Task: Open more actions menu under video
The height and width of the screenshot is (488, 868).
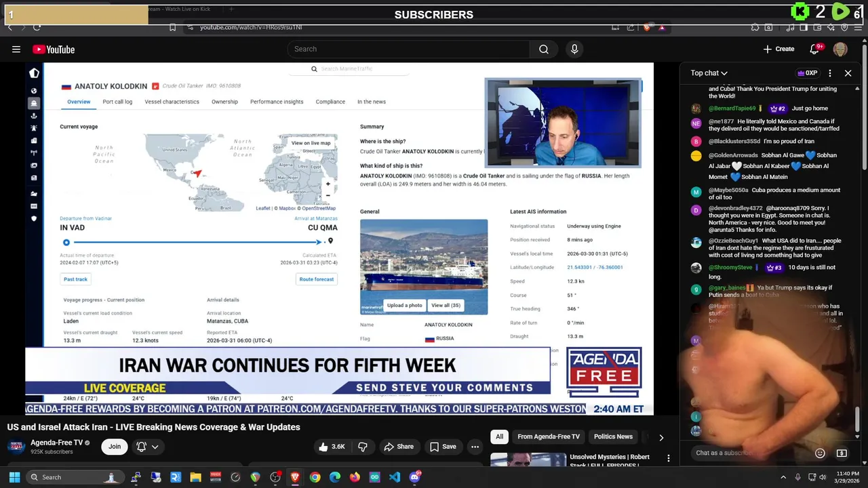Action: tap(475, 447)
